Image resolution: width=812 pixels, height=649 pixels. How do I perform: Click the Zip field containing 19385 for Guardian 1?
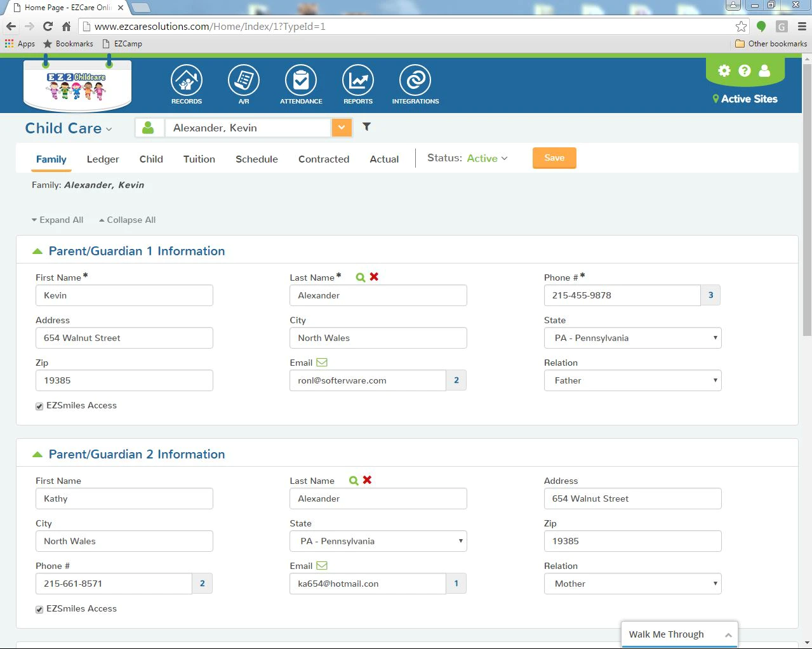(124, 380)
